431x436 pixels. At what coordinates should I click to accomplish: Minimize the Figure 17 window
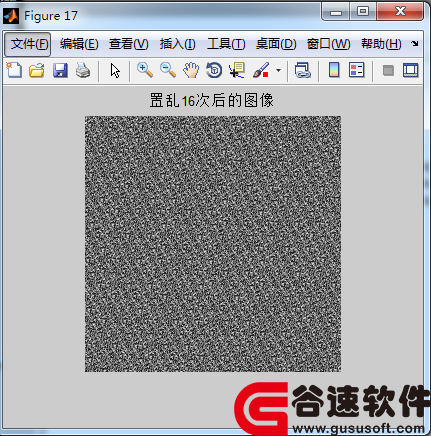pyautogui.click(x=336, y=12)
